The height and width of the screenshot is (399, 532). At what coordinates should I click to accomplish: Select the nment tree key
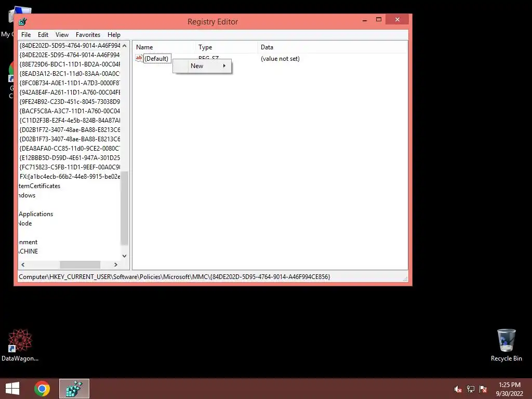pyautogui.click(x=28, y=242)
